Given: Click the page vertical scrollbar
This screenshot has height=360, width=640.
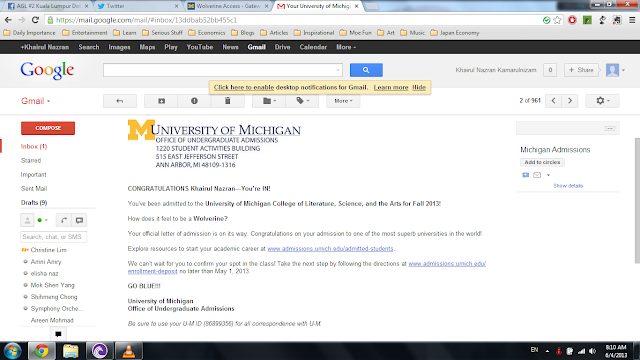Looking at the screenshot, I should pos(637,200).
